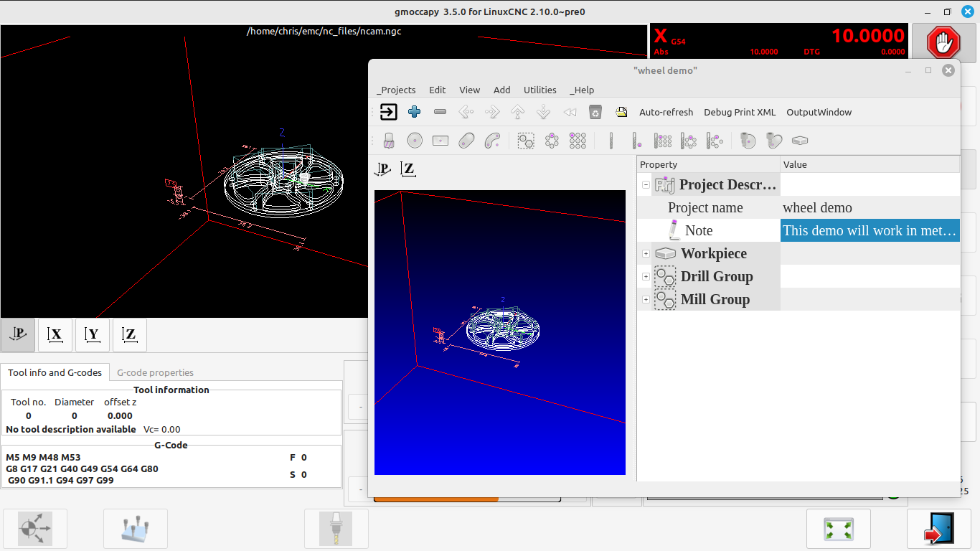Click the plain drill bit icon
The width and height of the screenshot is (980, 551).
pyautogui.click(x=611, y=141)
